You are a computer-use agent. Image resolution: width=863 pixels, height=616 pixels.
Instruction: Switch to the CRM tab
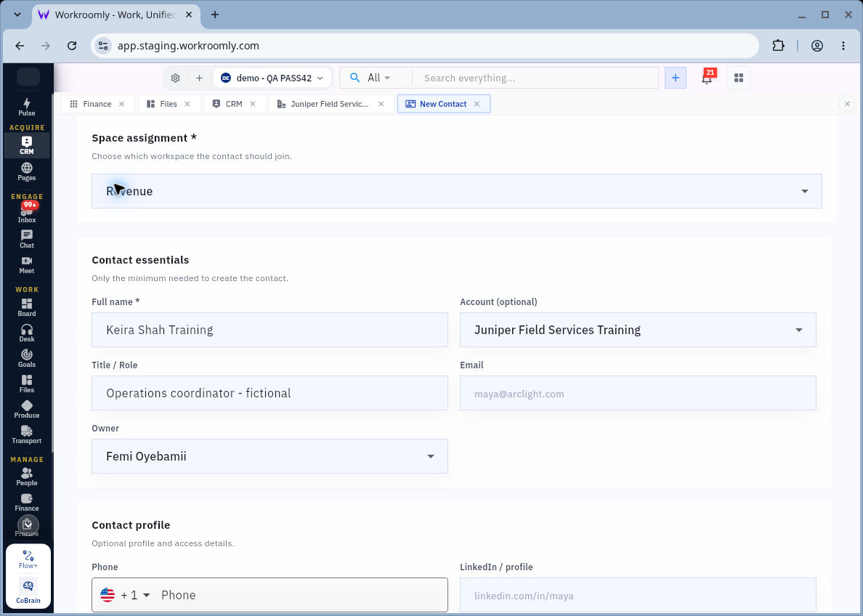coord(227,103)
